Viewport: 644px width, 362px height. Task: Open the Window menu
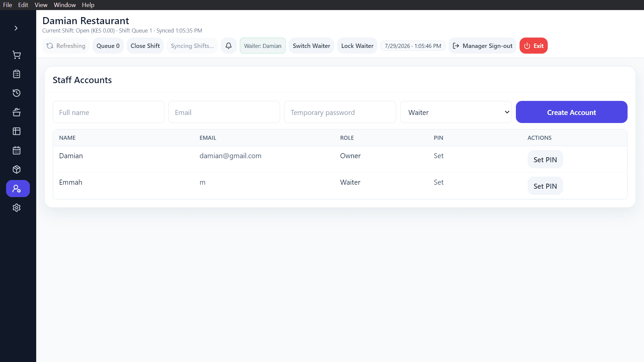coord(65,5)
